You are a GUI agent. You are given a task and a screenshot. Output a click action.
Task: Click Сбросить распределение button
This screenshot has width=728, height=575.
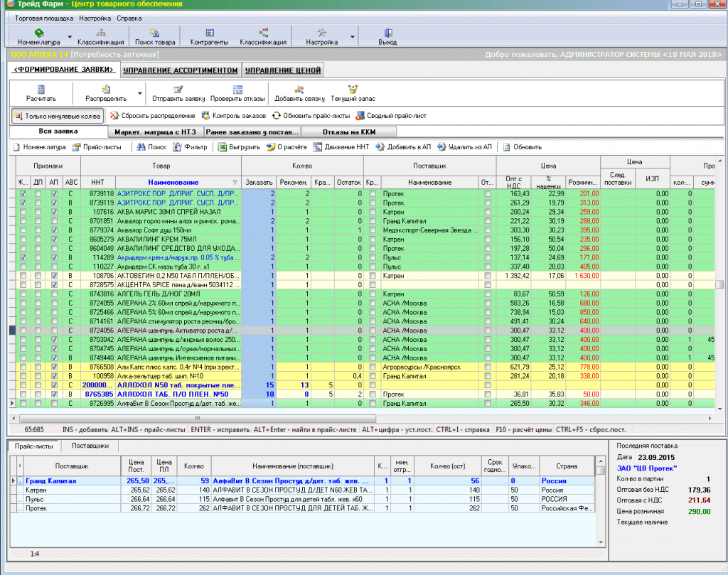pos(152,115)
